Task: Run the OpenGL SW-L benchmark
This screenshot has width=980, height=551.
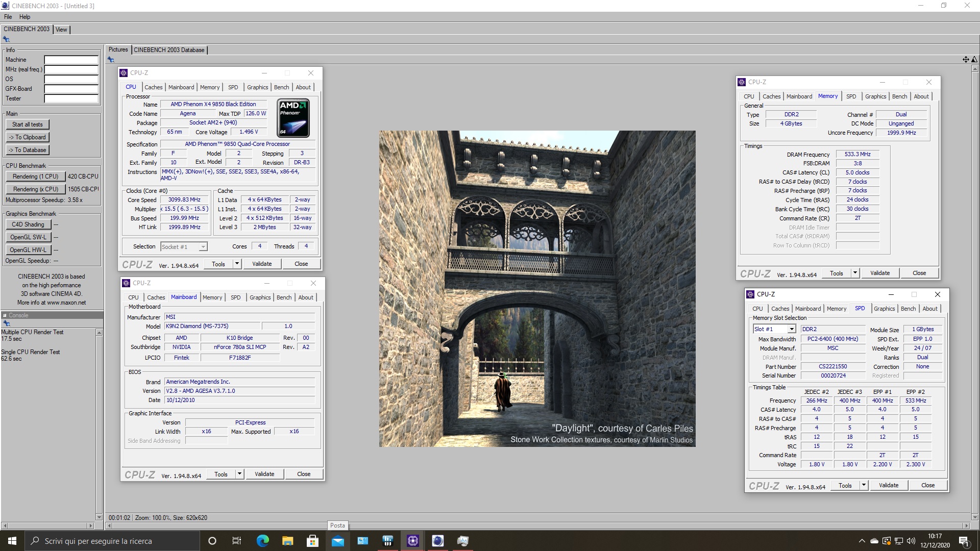Action: coord(28,237)
